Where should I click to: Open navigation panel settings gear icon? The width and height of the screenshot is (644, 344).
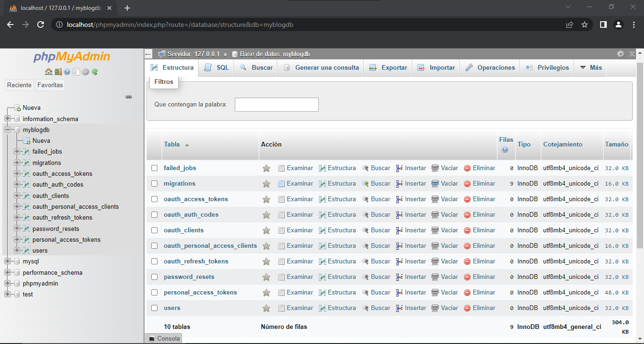(x=85, y=72)
